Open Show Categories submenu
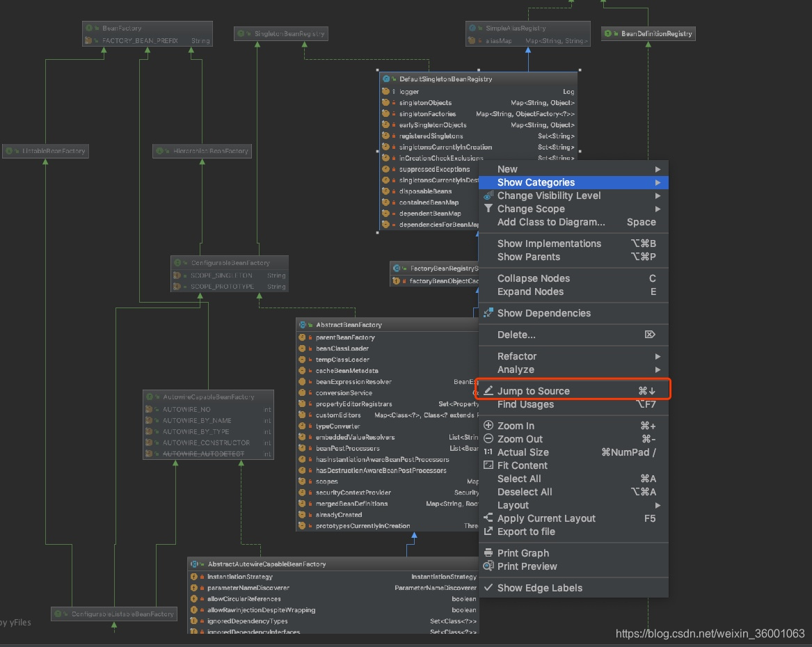Screen dimensions: 812x647 [x=573, y=182]
